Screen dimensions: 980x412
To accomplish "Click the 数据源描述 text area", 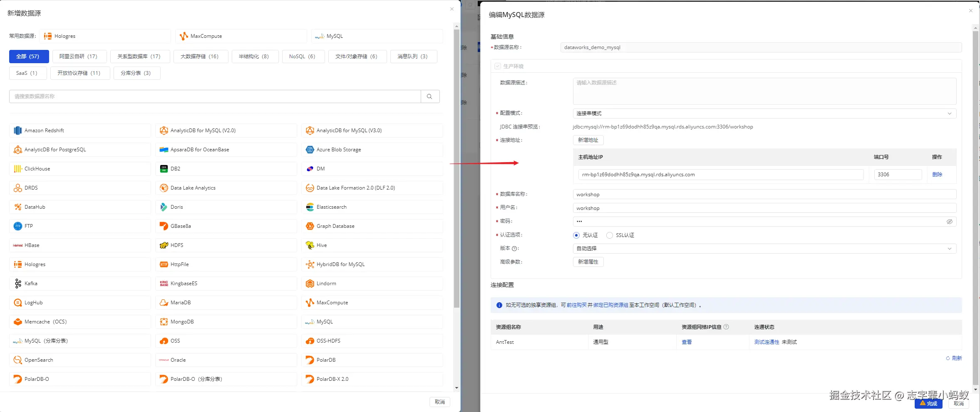I will click(764, 91).
